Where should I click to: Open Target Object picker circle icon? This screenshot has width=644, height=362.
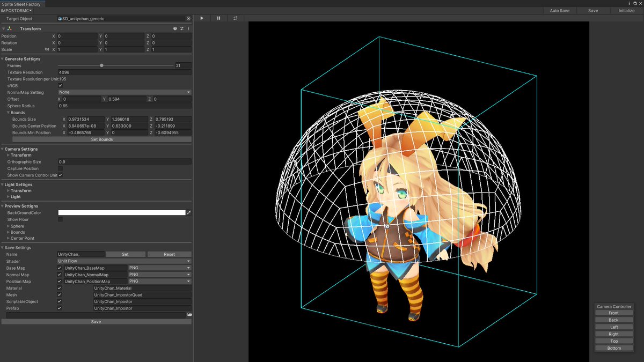pyautogui.click(x=188, y=18)
